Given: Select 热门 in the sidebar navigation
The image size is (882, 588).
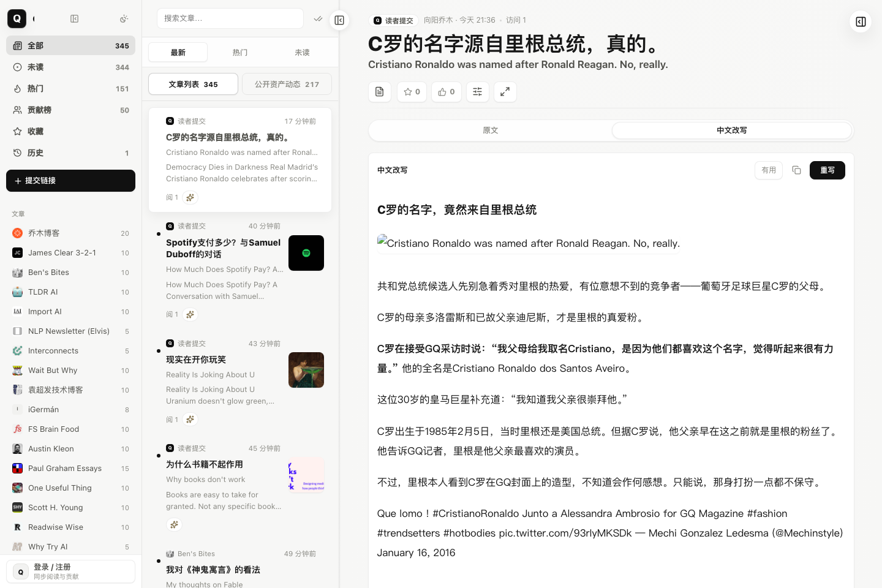Looking at the screenshot, I should click(70, 89).
